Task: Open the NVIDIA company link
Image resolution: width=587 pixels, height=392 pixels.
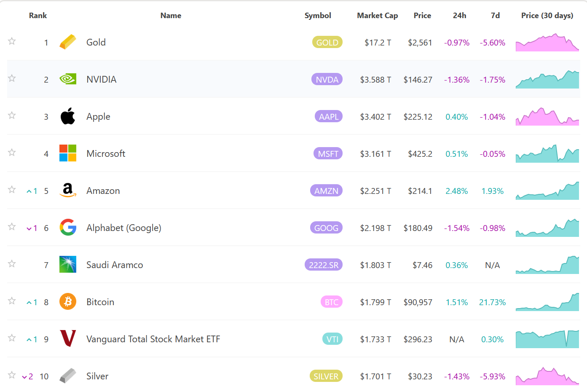Action: tap(102, 79)
